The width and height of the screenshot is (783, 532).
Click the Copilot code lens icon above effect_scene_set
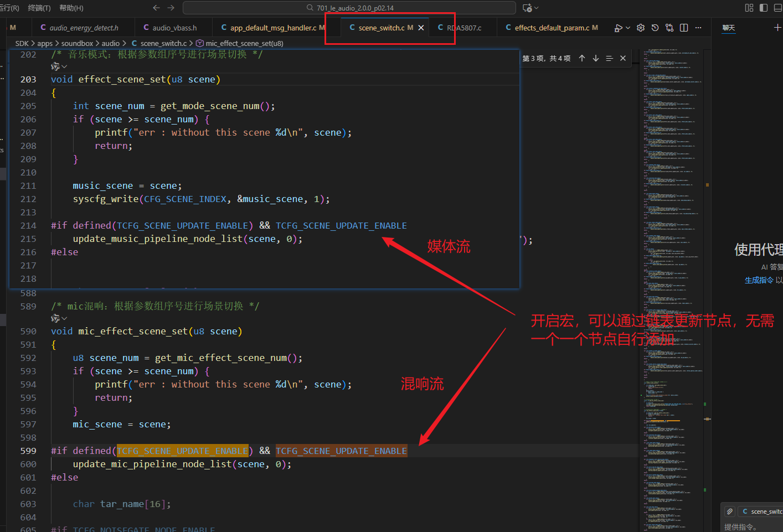[x=55, y=66]
